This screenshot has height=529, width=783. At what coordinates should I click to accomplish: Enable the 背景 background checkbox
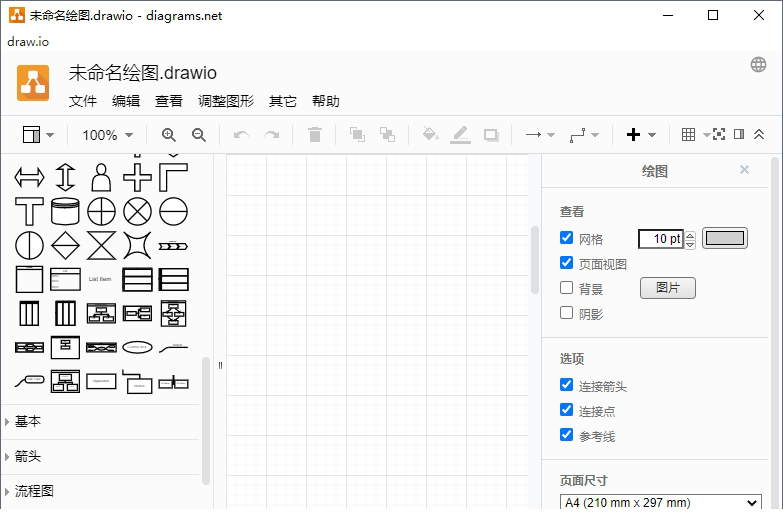click(566, 288)
